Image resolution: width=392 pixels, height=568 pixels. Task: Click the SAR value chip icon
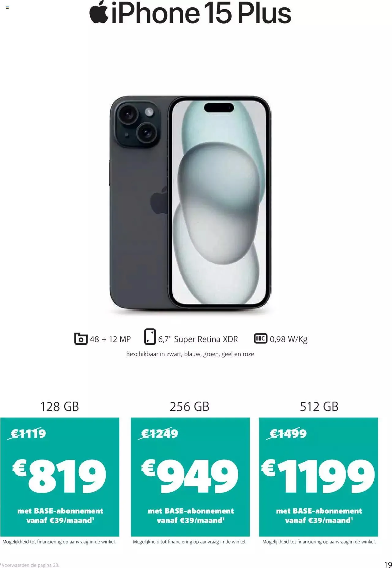pos(261,338)
